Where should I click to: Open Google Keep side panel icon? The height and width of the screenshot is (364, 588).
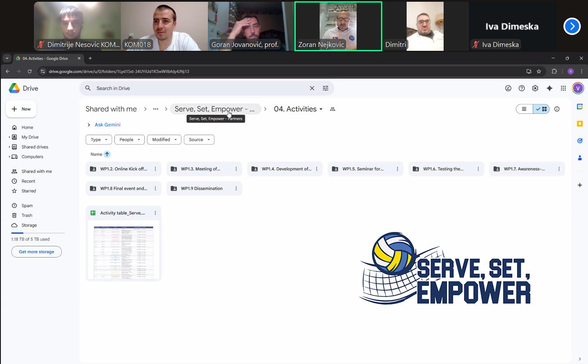tap(580, 124)
